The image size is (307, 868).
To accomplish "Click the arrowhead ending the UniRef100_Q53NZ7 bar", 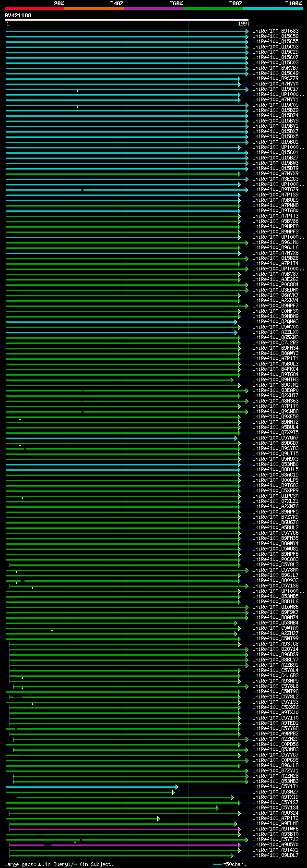I will tap(174, 792).
